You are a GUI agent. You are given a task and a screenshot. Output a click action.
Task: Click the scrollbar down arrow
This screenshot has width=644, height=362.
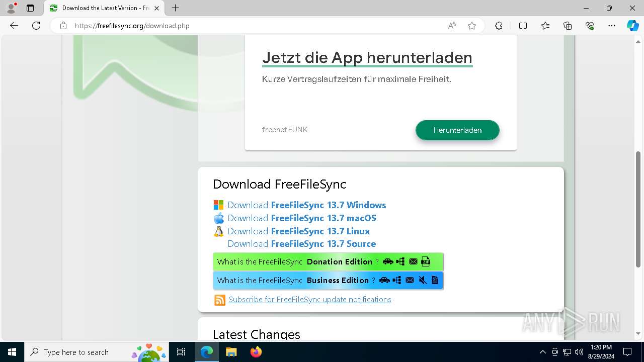pos(638,333)
